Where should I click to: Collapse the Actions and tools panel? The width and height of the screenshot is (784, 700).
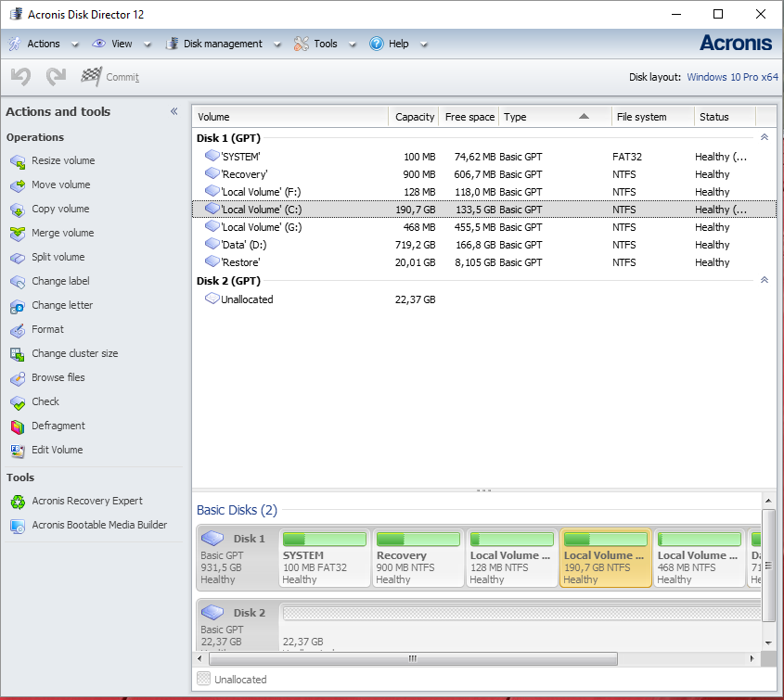(x=174, y=111)
